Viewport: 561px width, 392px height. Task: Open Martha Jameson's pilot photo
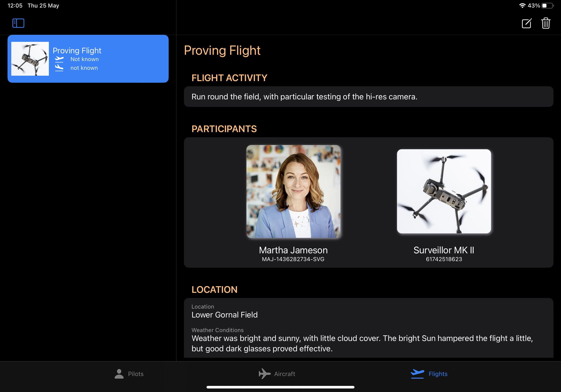point(293,191)
